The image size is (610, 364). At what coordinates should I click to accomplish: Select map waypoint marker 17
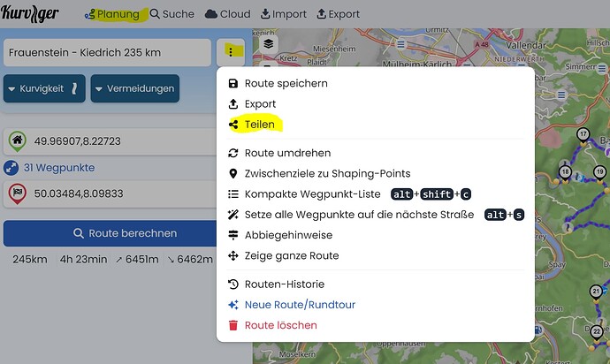click(583, 136)
